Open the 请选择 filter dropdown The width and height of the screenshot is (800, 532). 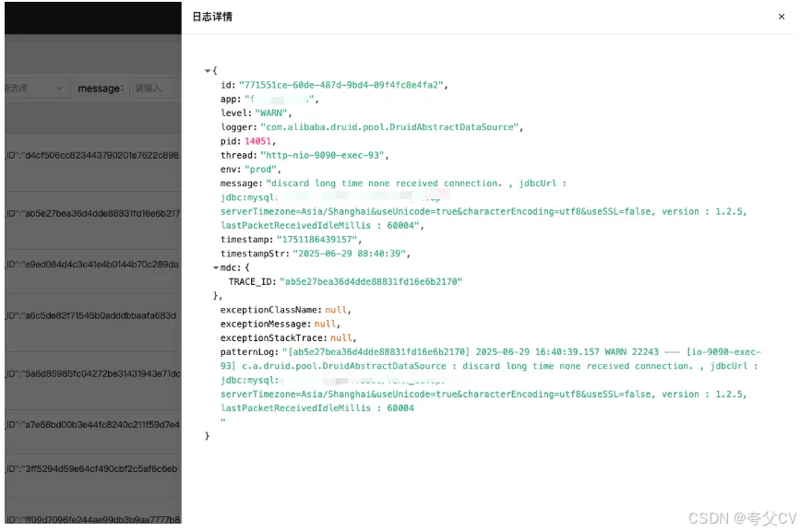(x=37, y=88)
